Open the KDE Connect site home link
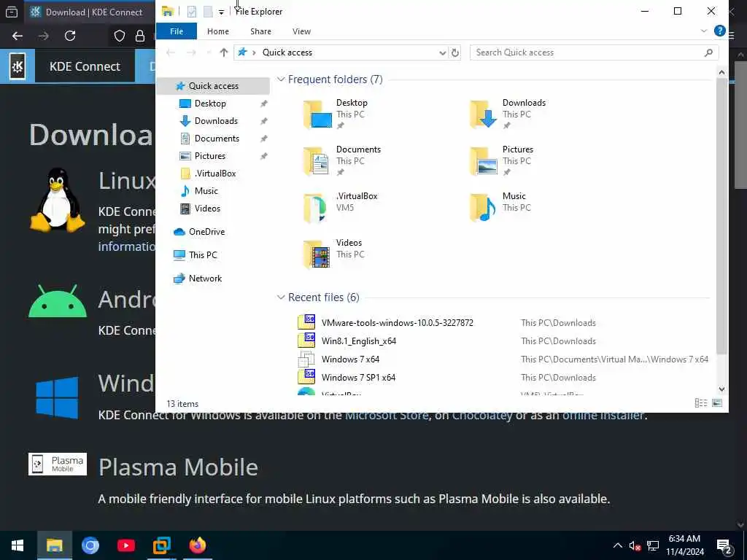Viewport: 747px width, 560px height. (x=85, y=66)
